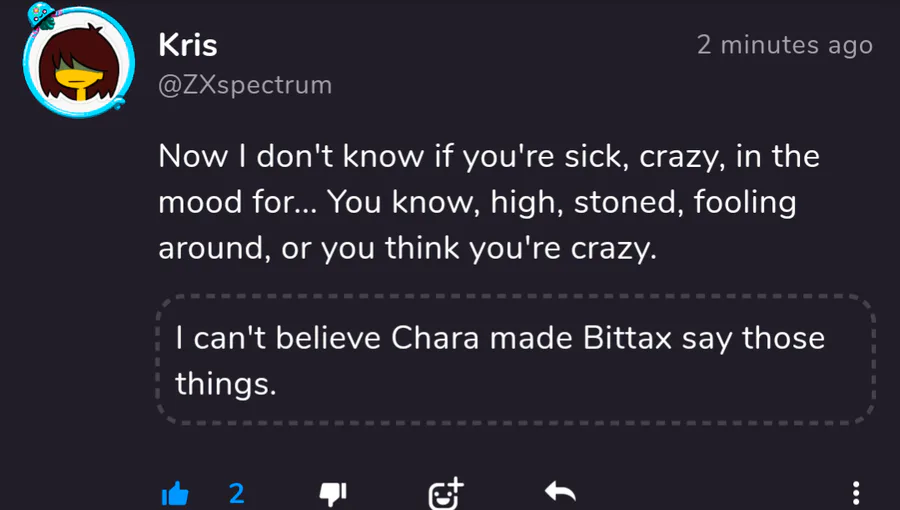This screenshot has height=510, width=900.
Task: Click the word "things." in the quote
Action: (x=225, y=384)
